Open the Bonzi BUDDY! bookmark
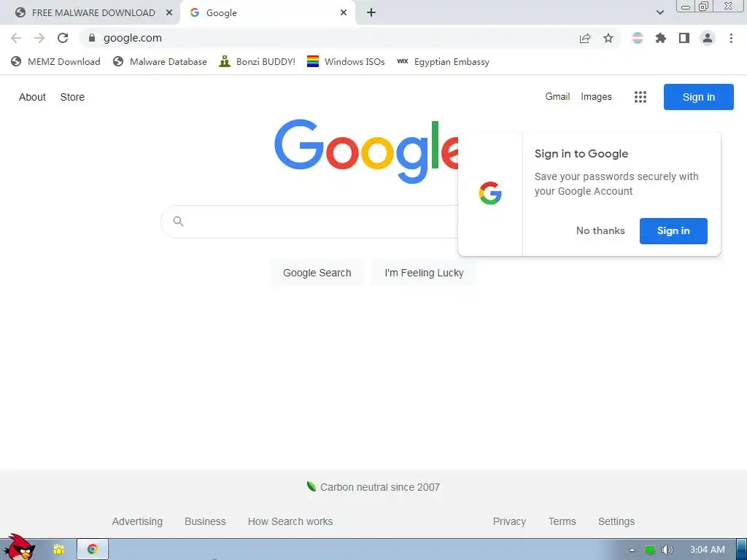 pos(258,61)
